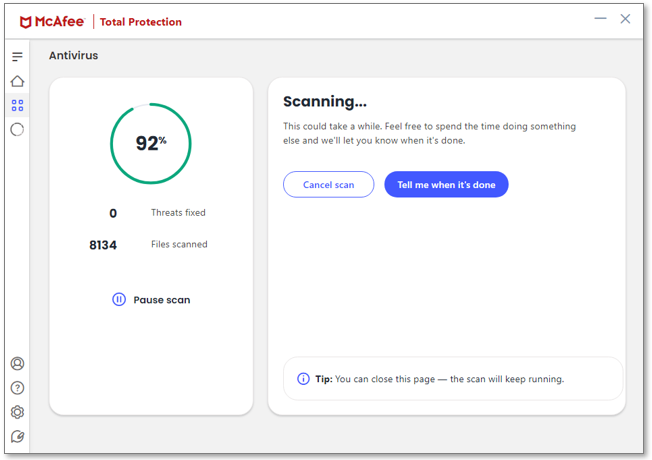Close the McAfee window
Screen dimensions: 652x460
(625, 18)
